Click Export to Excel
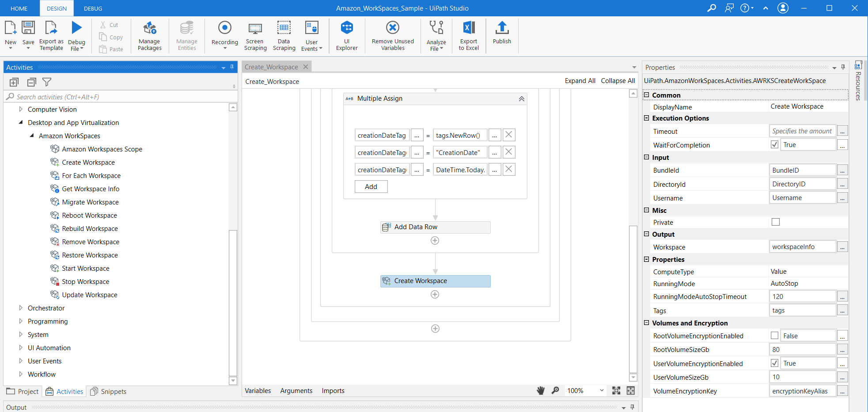This screenshot has width=868, height=412. tap(469, 36)
